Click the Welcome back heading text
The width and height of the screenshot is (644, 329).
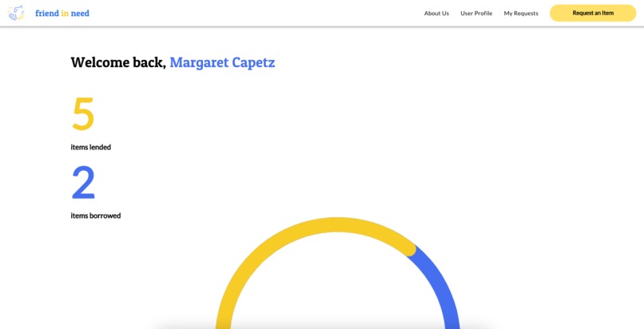coord(118,63)
